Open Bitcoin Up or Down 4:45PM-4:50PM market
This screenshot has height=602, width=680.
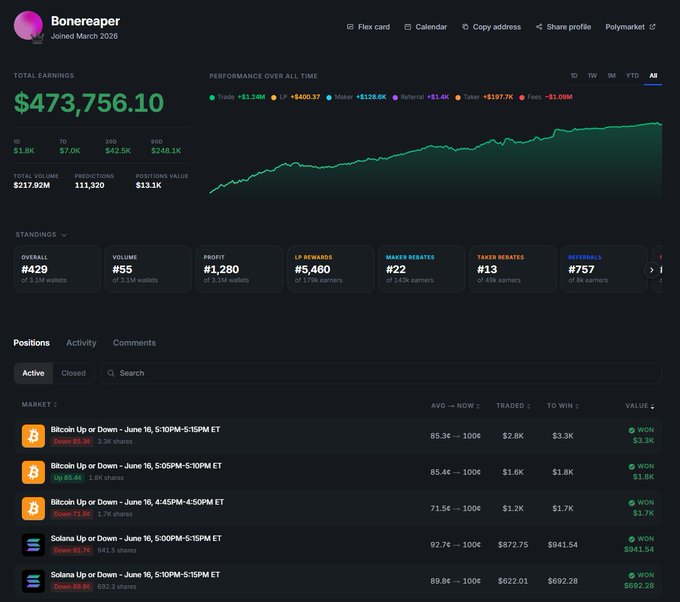[137, 502]
